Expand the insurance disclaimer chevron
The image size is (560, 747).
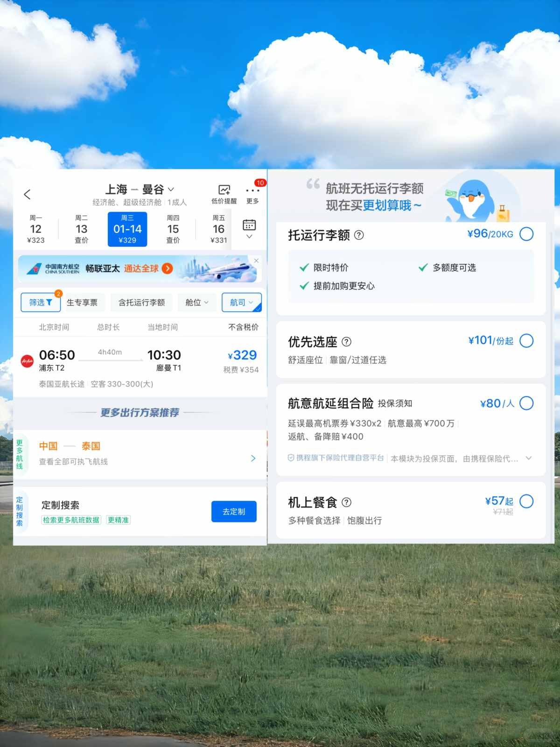coord(529,458)
